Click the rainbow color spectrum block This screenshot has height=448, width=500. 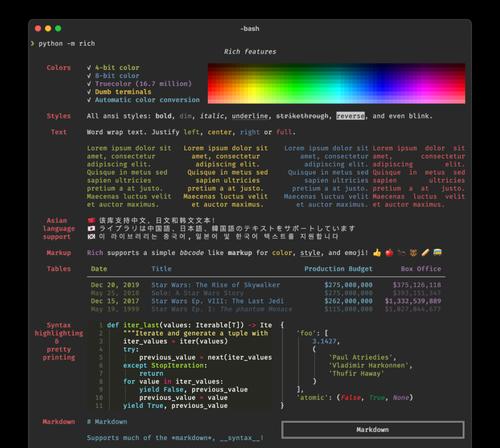(x=337, y=83)
